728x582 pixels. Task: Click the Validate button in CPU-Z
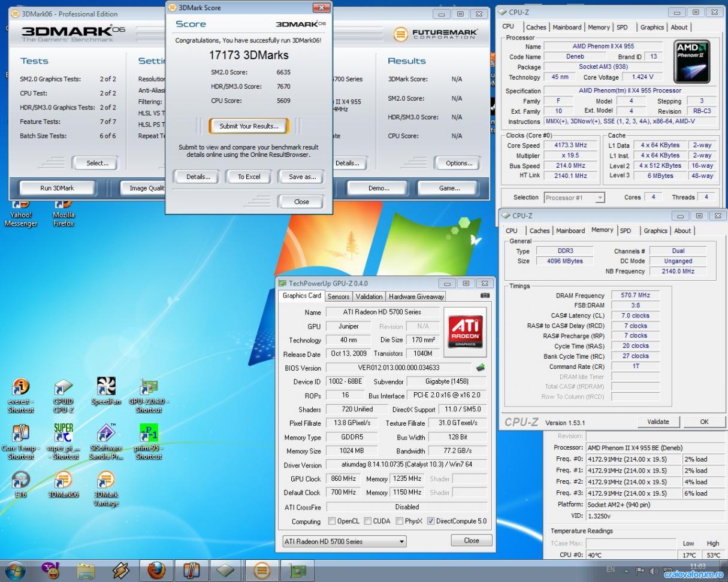point(658,422)
